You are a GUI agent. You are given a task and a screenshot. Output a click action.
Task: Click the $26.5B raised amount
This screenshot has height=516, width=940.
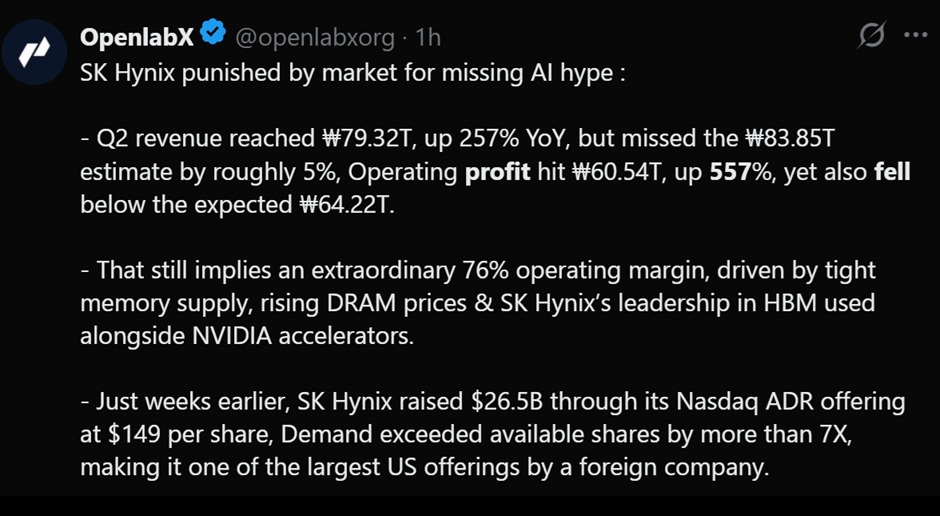[x=507, y=402]
